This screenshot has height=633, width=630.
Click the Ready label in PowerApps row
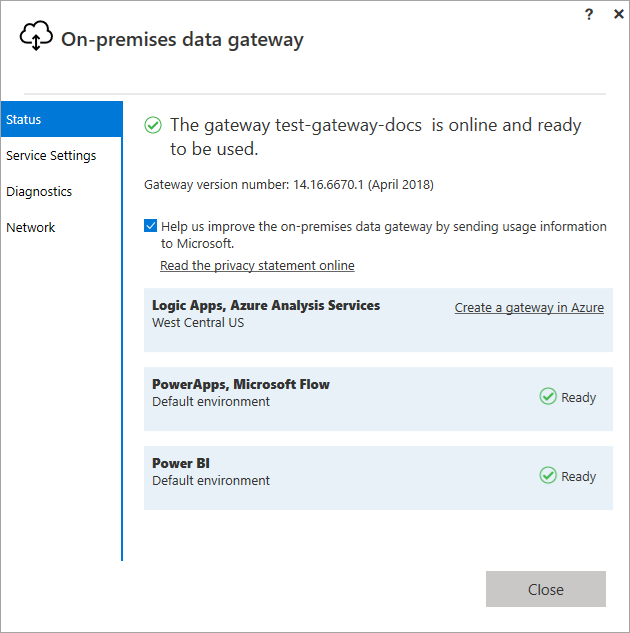[x=578, y=398]
